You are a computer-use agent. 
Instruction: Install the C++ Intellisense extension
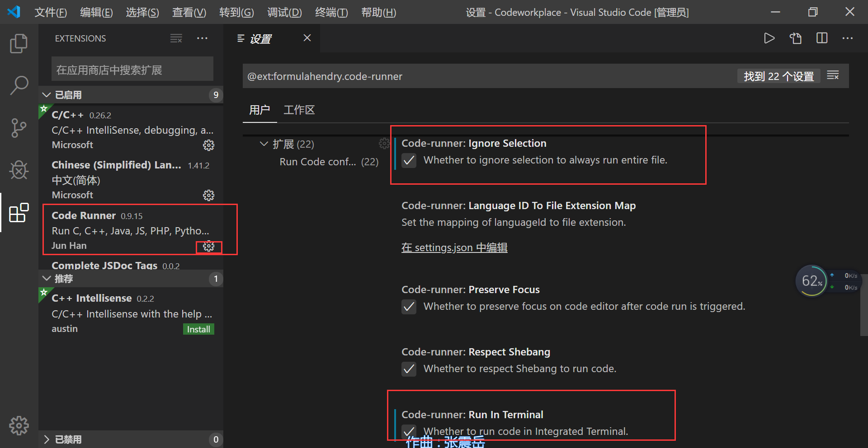[198, 329]
